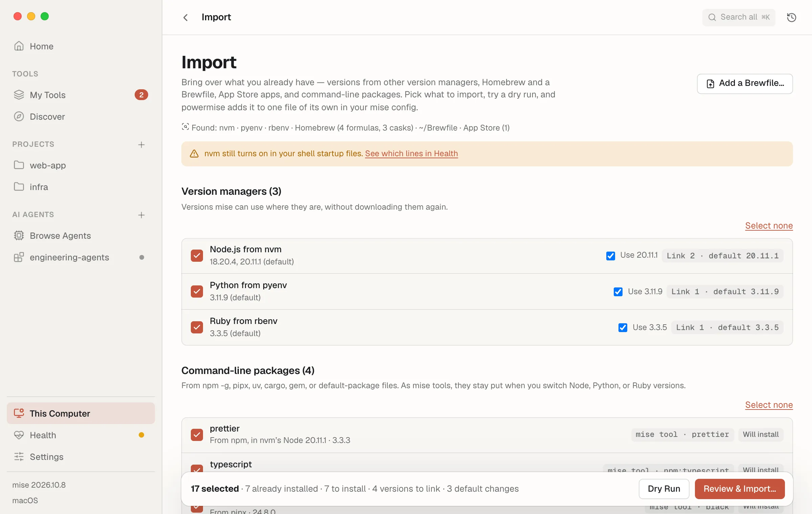This screenshot has height=514, width=812.
Task: Open Discover compass icon
Action: [x=19, y=116]
